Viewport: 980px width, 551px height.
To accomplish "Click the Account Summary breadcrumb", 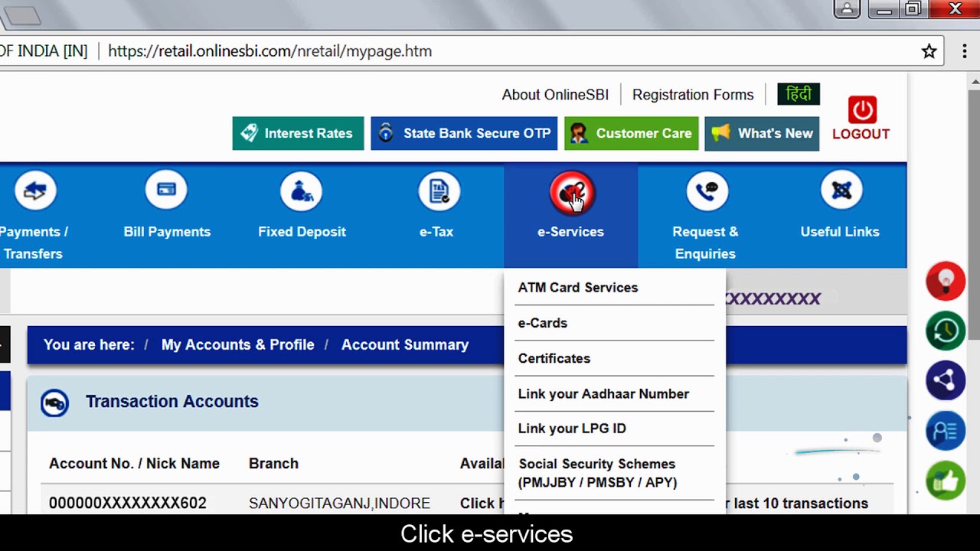I will coord(405,344).
